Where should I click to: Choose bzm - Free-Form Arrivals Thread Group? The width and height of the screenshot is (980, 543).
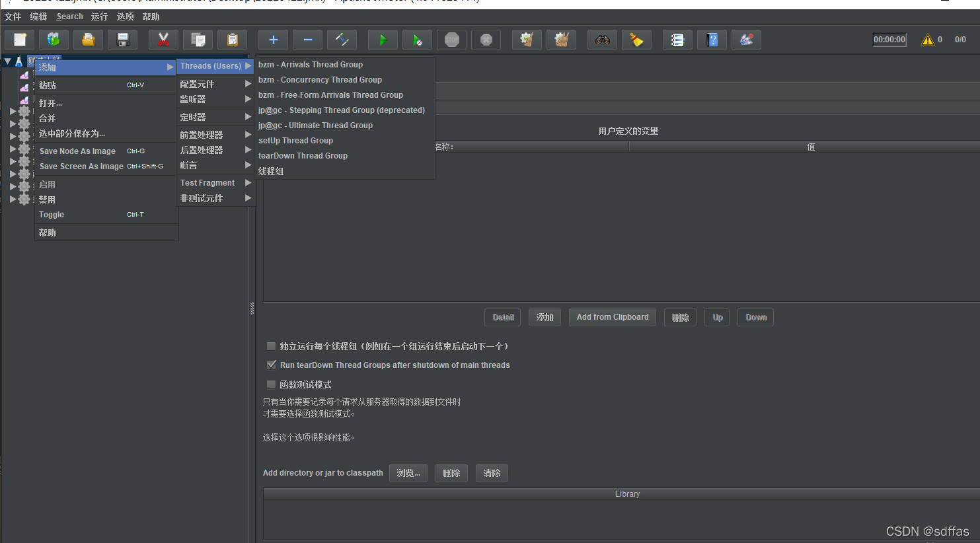(x=345, y=95)
